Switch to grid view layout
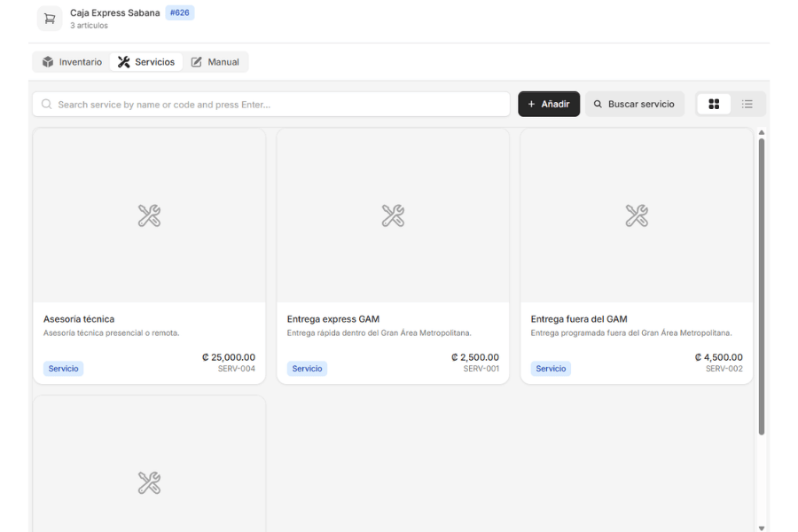The width and height of the screenshot is (798, 532). coord(714,104)
